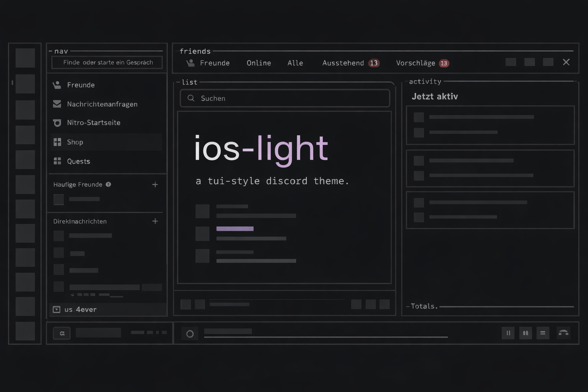Select the icon between the pause and equals-sign icons
588x392 pixels.
click(x=526, y=333)
